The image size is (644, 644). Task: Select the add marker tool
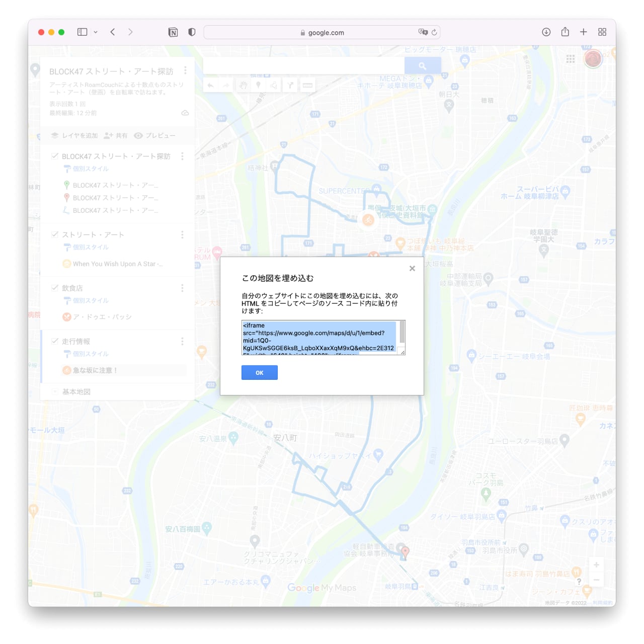[259, 85]
